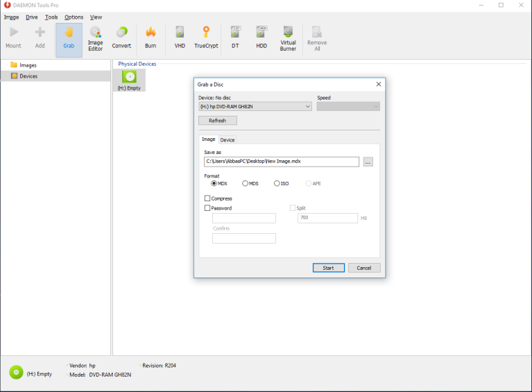Enable the Compress checkbox
Image resolution: width=532 pixels, height=392 pixels.
(x=207, y=198)
